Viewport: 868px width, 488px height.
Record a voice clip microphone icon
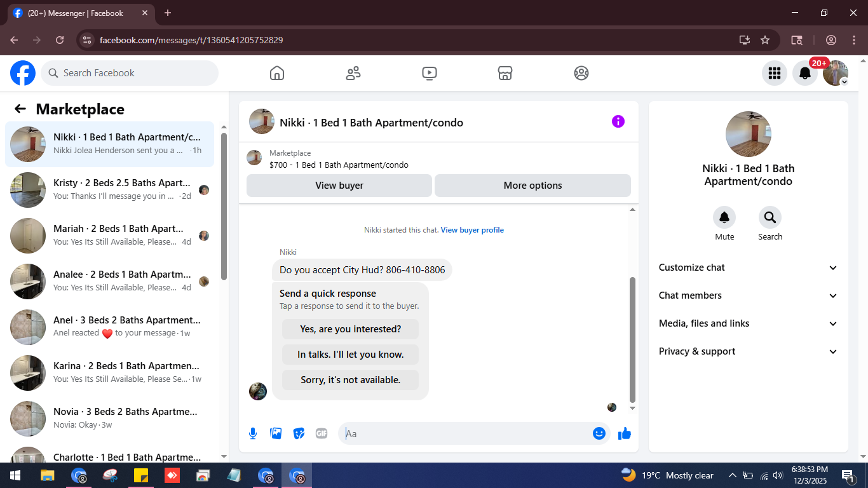point(253,433)
